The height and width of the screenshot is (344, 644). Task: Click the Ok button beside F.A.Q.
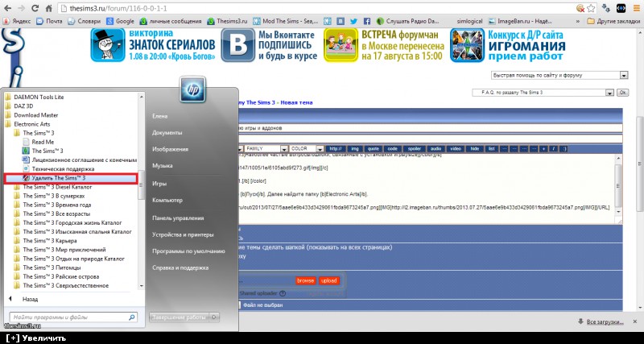[622, 93]
